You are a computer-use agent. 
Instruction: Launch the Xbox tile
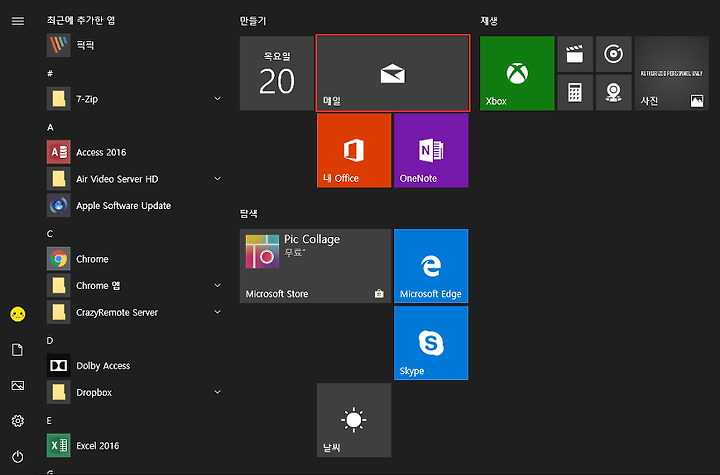517,74
